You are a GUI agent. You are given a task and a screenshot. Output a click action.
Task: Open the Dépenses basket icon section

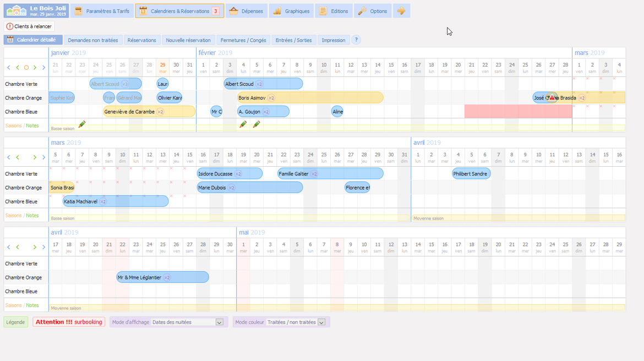(246, 11)
